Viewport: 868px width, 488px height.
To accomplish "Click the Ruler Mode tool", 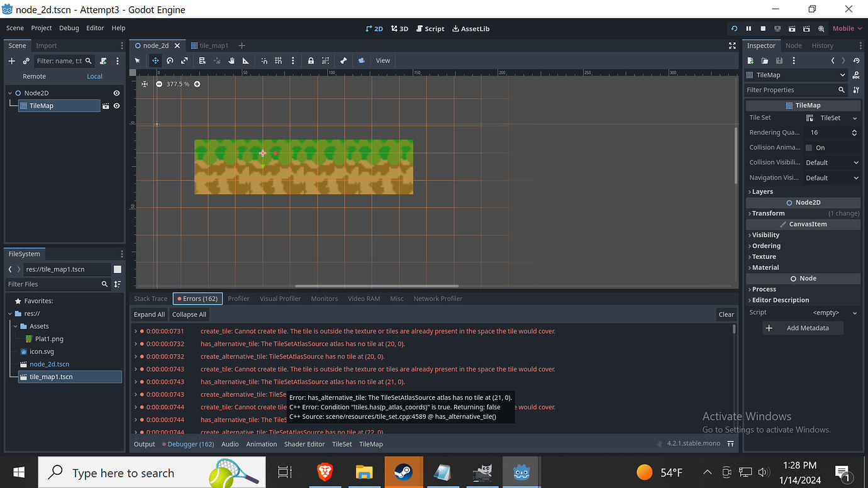I will (x=246, y=60).
